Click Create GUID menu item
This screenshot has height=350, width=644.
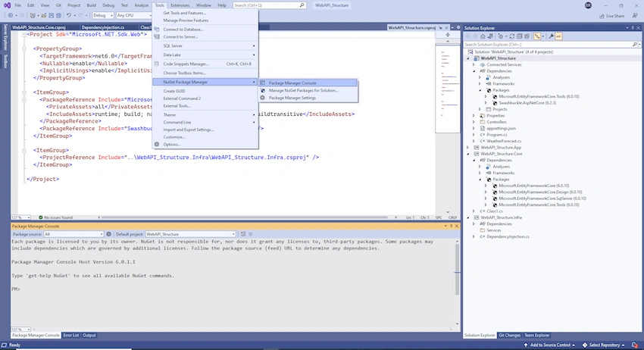click(205, 91)
